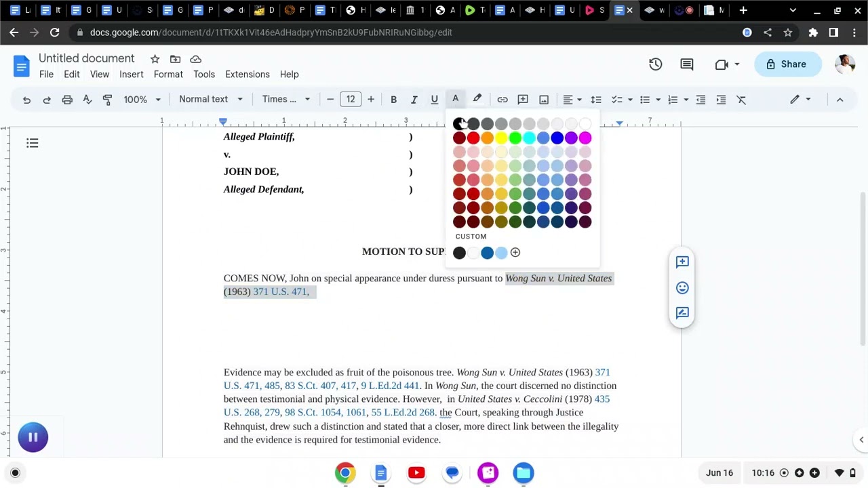Click the cloud document status icon

[195, 59]
